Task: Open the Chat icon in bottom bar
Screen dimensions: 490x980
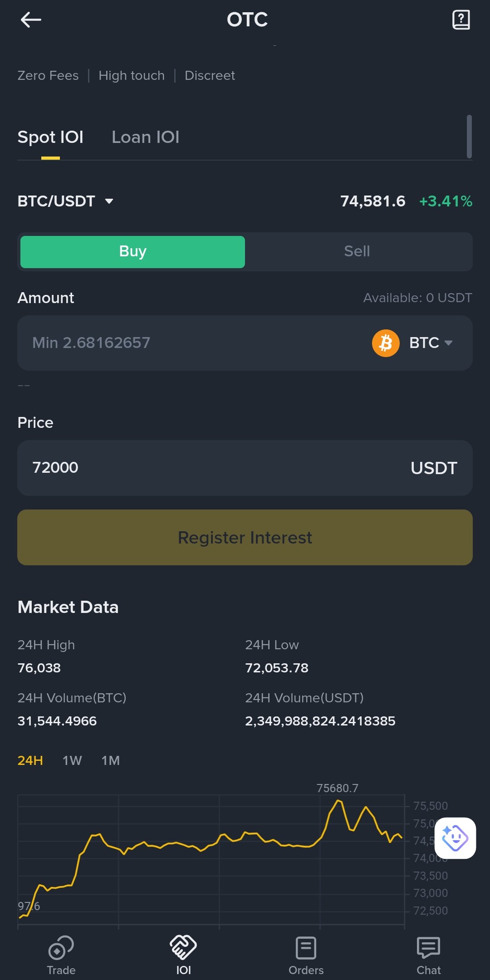Action: pos(428,948)
